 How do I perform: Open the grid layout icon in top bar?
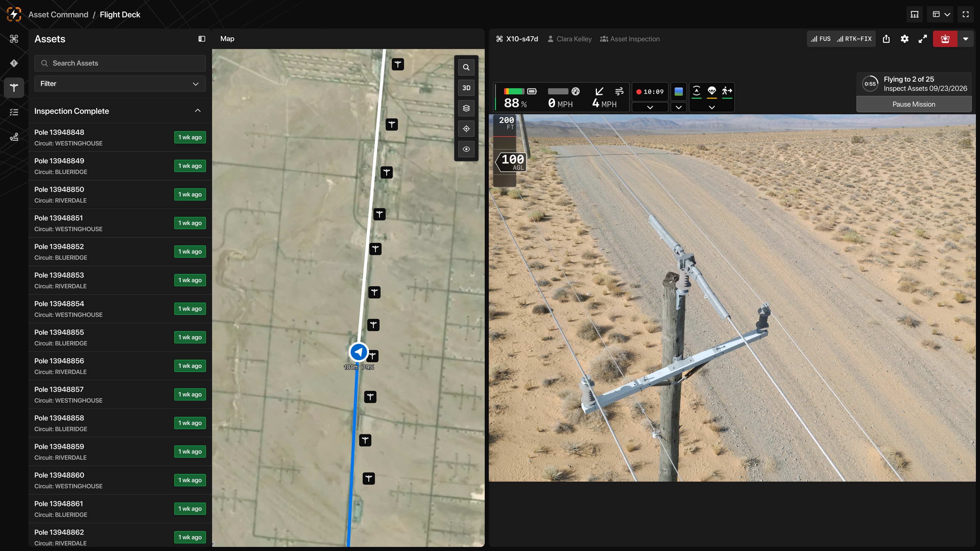pyautogui.click(x=915, y=14)
